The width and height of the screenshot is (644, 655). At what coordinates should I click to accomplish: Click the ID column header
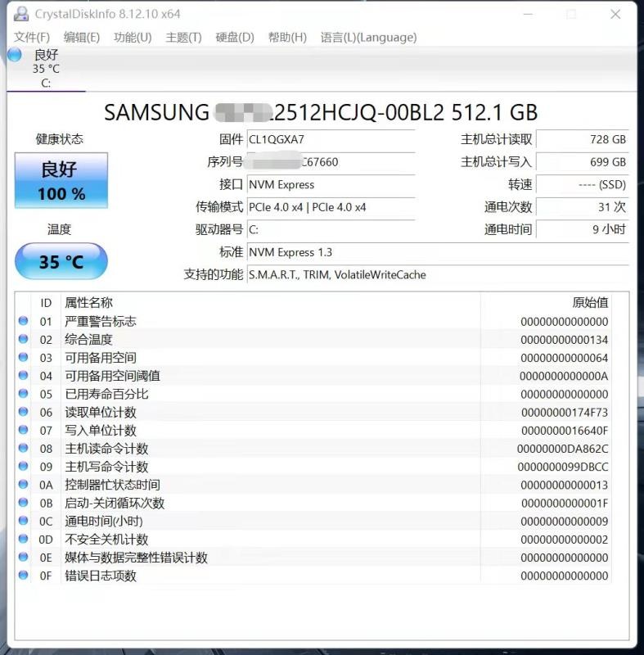46,303
